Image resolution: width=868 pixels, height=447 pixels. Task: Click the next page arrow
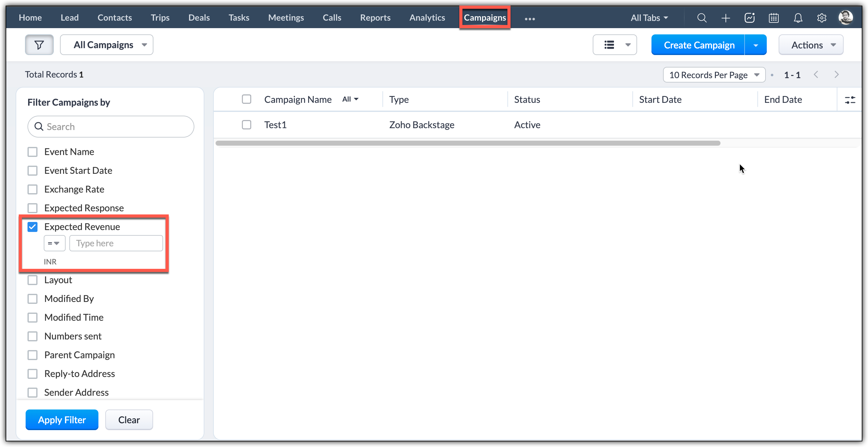click(x=836, y=74)
